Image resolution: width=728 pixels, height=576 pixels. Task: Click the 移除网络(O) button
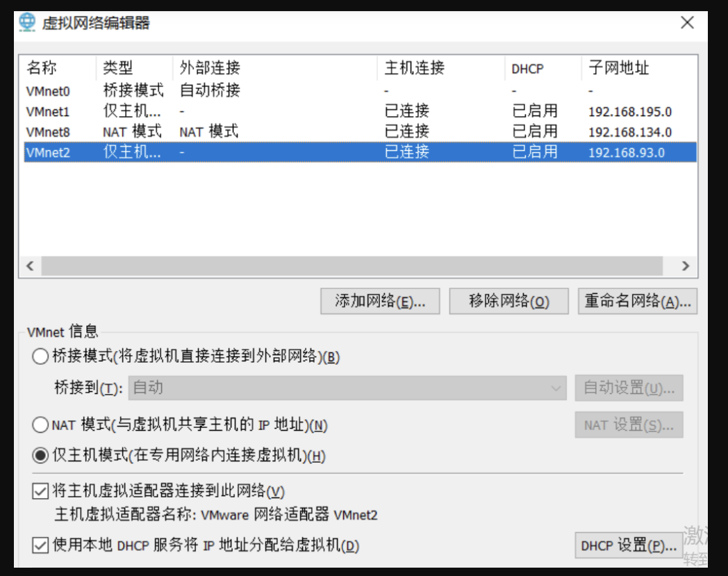(509, 302)
